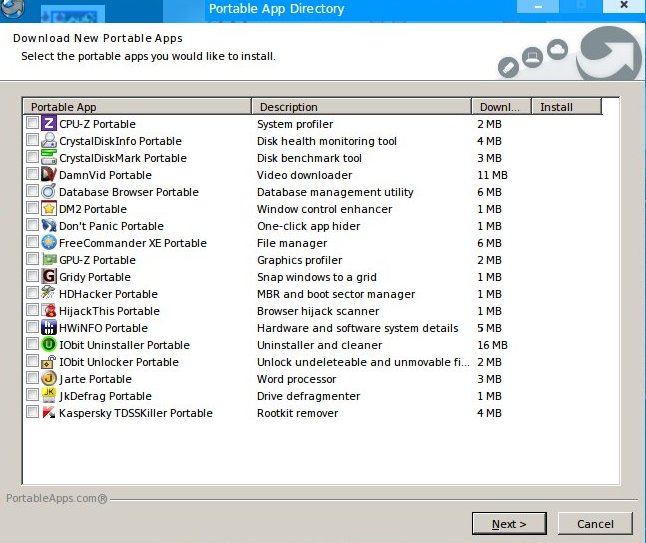Select 'Window control enhancer' description
Viewport: 646px width, 543px height.
[x=324, y=209]
